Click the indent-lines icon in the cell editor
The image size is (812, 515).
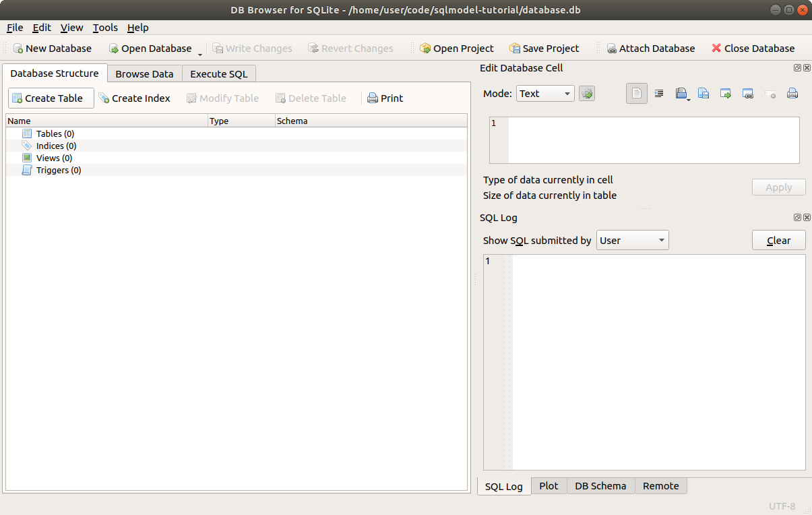(659, 94)
